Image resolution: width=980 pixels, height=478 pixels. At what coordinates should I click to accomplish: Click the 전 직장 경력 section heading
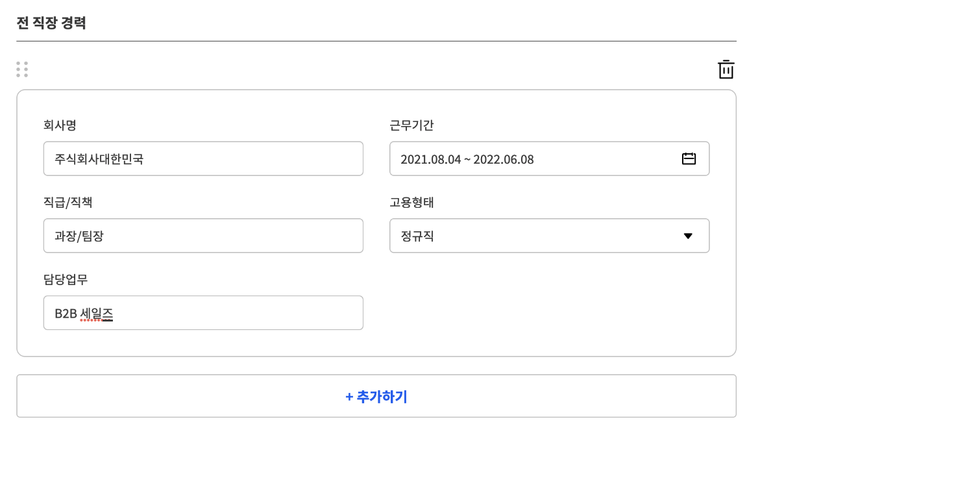[x=51, y=23]
